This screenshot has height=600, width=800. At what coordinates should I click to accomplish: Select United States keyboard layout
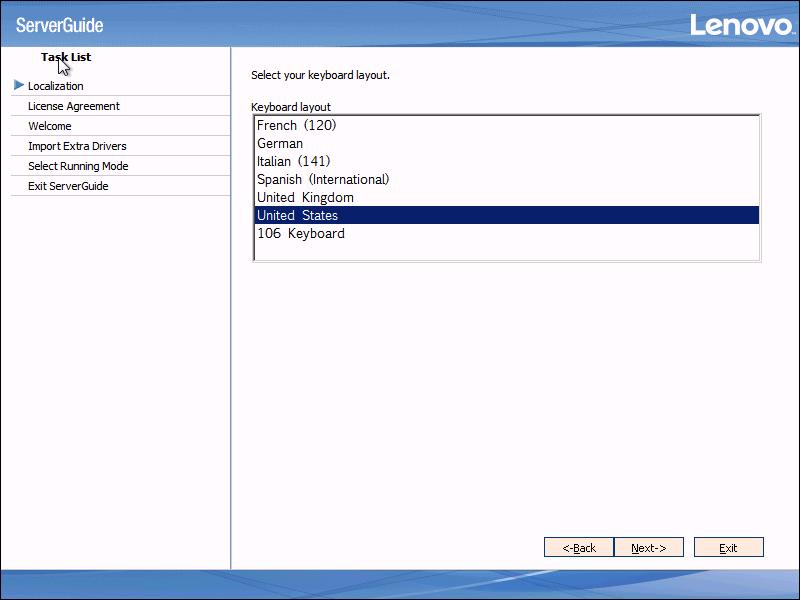coord(298,215)
